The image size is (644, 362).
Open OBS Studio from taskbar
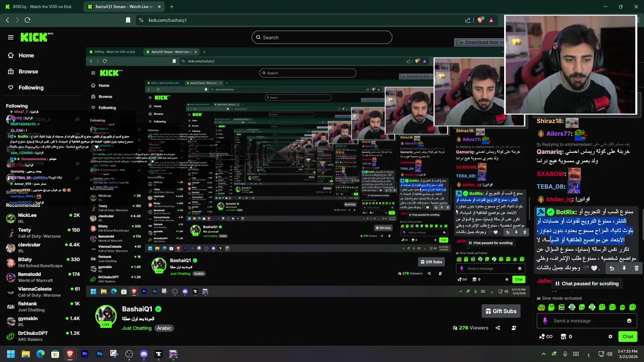click(129, 354)
